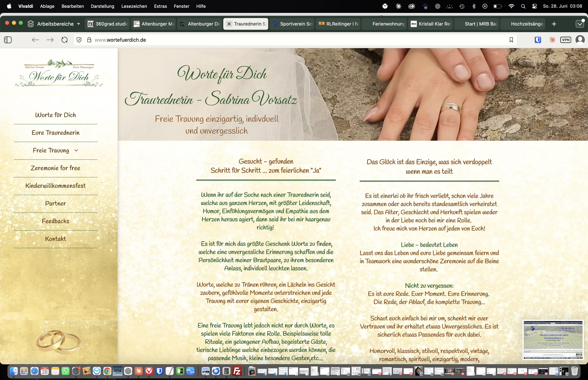Open Finder from the Dock

click(x=14, y=371)
